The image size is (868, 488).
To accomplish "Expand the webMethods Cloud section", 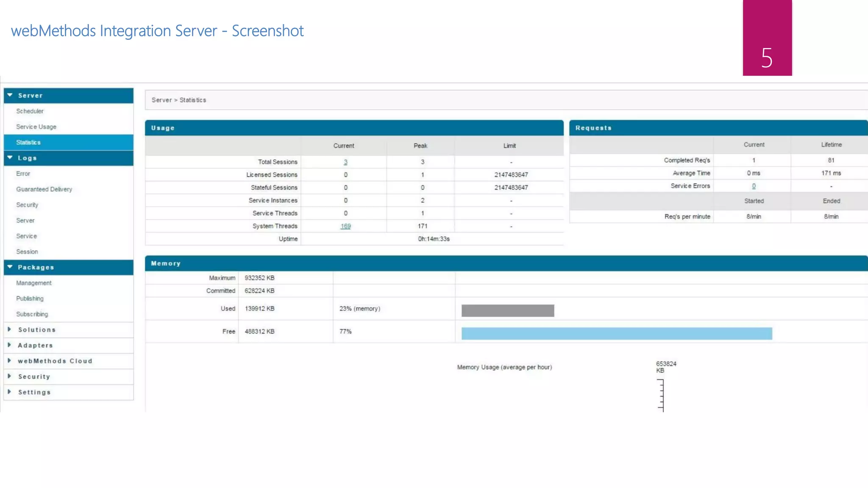I will tap(9, 361).
